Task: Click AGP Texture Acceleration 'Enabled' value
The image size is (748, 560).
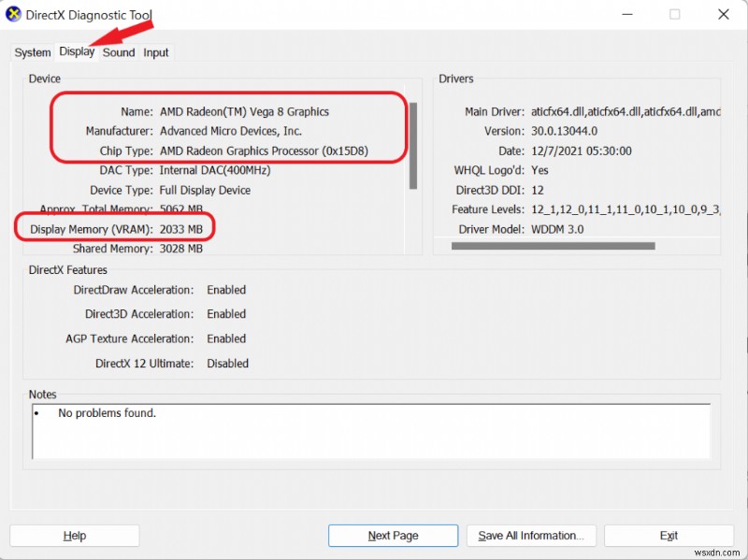Action: 226,338
